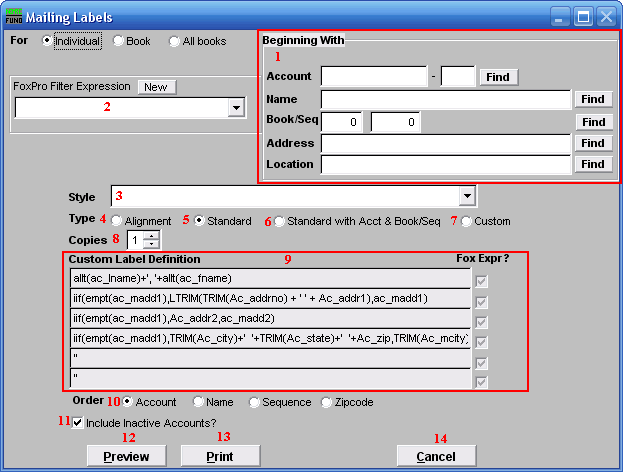
Task: Click Find button for Location
Action: (x=593, y=164)
